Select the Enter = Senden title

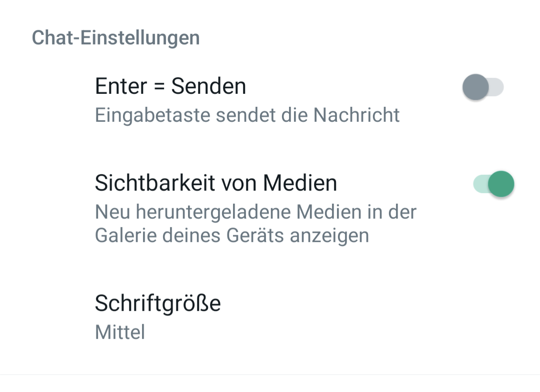[x=170, y=86]
